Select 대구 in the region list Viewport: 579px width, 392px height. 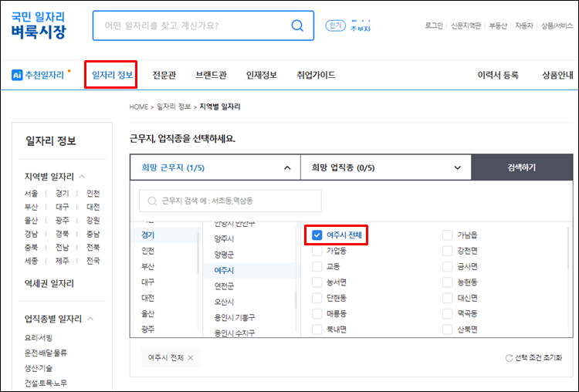tap(147, 282)
